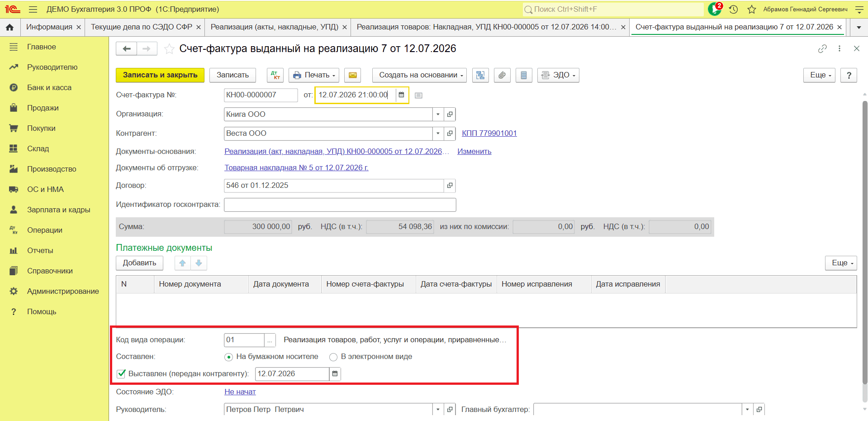The height and width of the screenshot is (421, 868).
Task: Open favorites star in the title bar
Action: click(x=752, y=9)
